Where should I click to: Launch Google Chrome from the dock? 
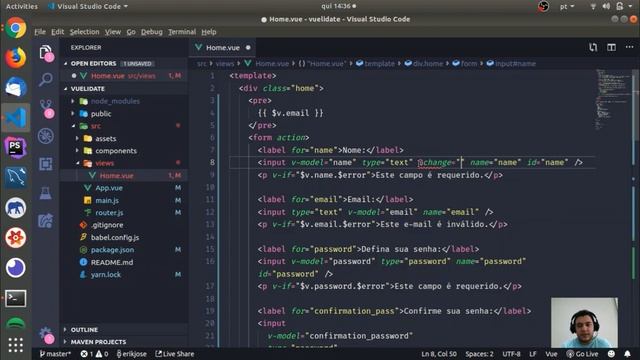(16, 28)
